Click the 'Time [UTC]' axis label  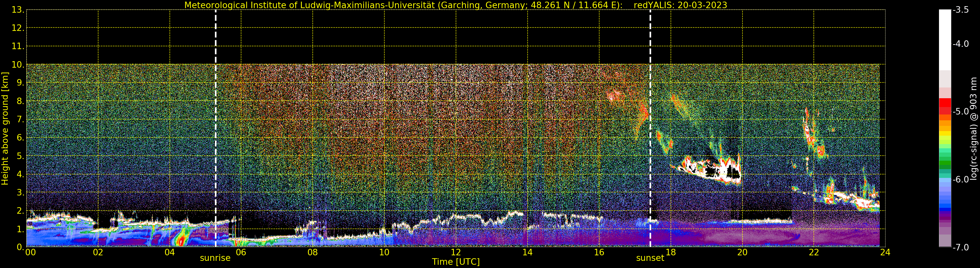[455, 261]
